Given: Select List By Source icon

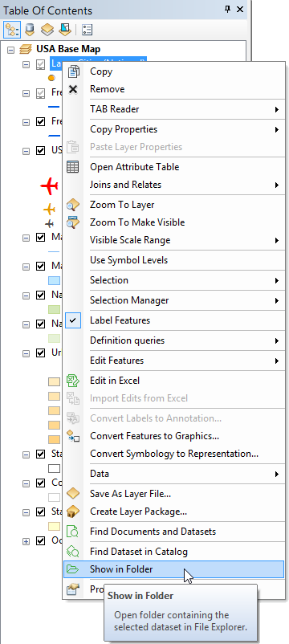Looking at the screenshot, I should pyautogui.click(x=30, y=30).
